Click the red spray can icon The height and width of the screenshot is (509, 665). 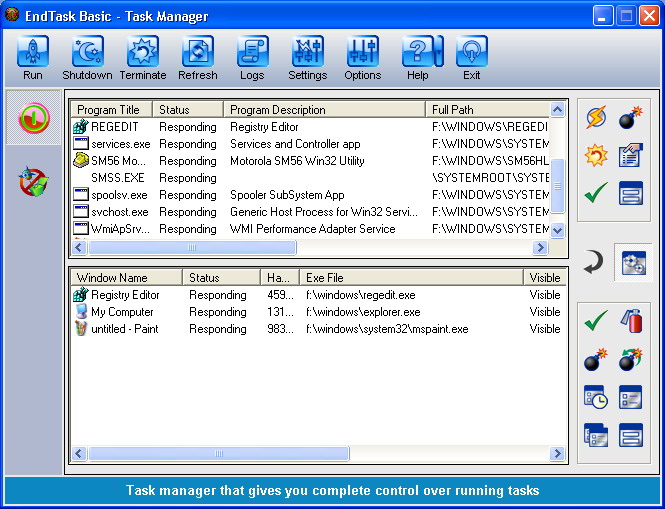(631, 321)
